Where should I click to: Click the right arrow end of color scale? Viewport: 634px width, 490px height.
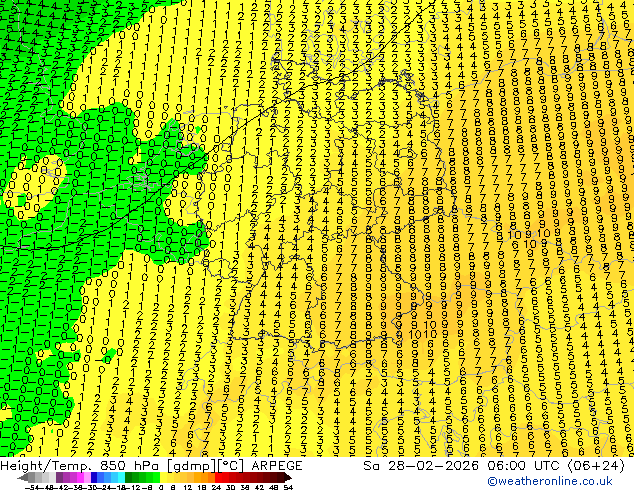(x=288, y=478)
